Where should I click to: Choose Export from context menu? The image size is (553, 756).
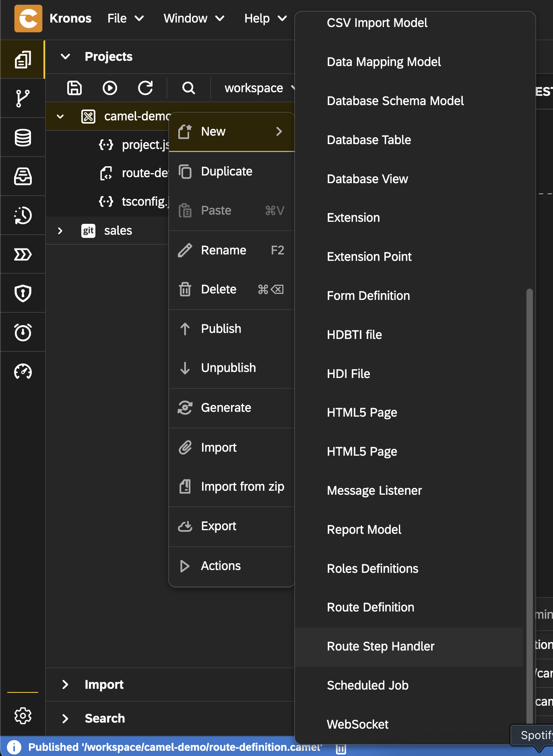(x=232, y=526)
